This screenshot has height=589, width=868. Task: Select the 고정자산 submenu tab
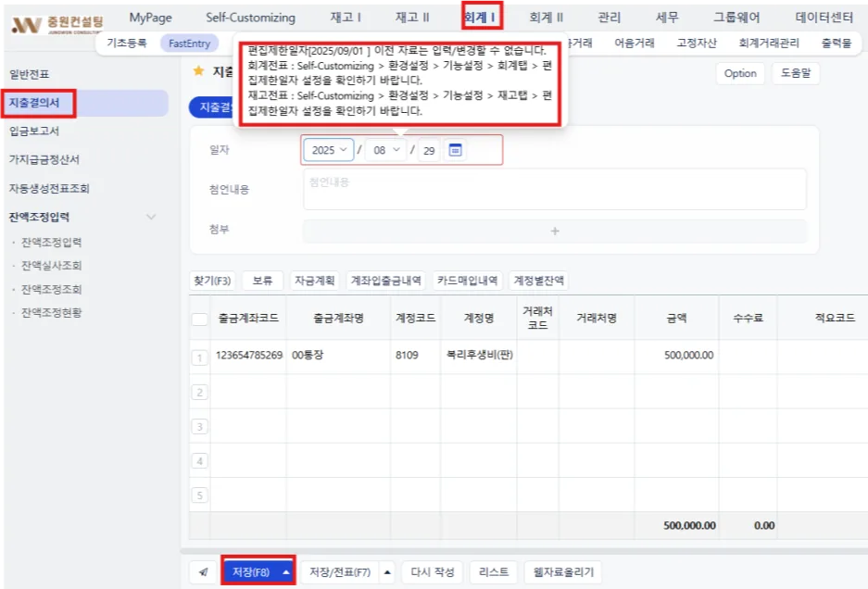[697, 43]
